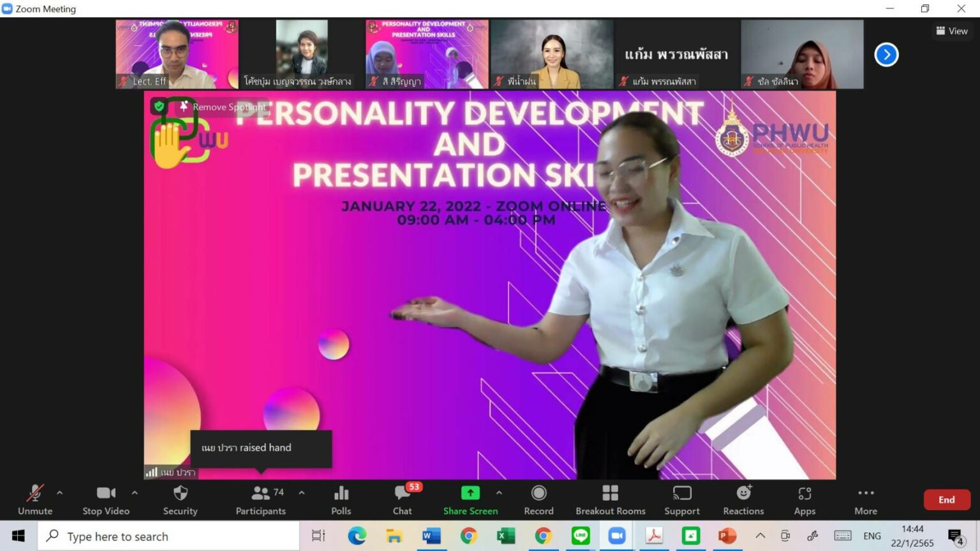This screenshot has width=980, height=551.
Task: Click the red End meeting button
Action: point(946,499)
